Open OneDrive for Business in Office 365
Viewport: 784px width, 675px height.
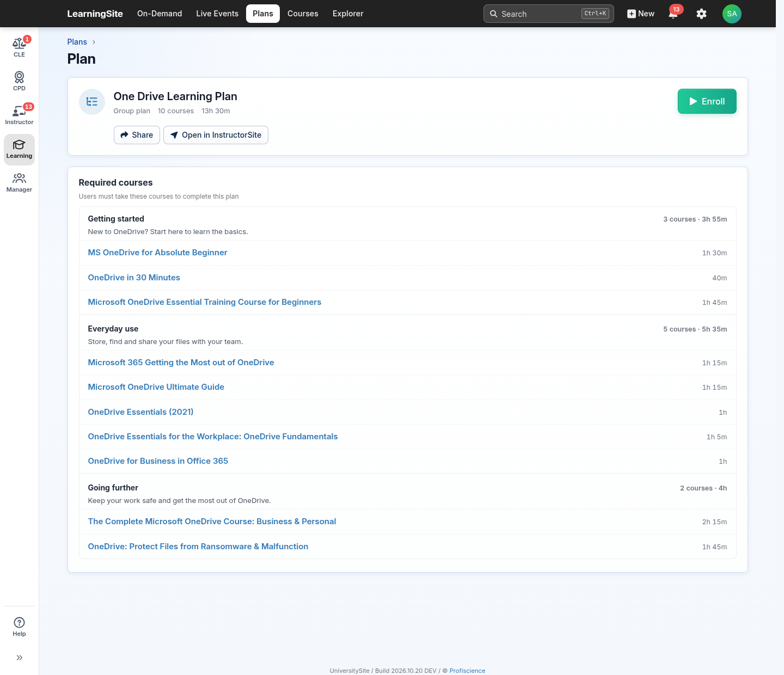(x=158, y=461)
